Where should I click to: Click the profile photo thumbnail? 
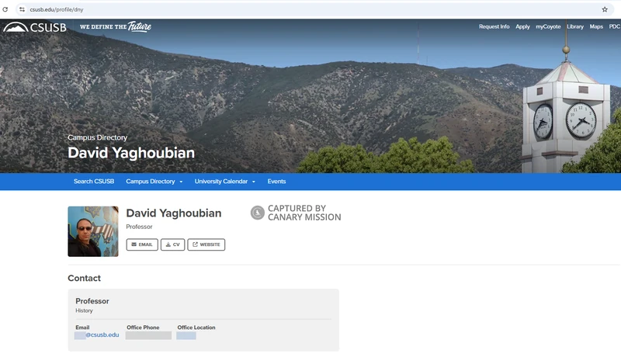coord(93,231)
